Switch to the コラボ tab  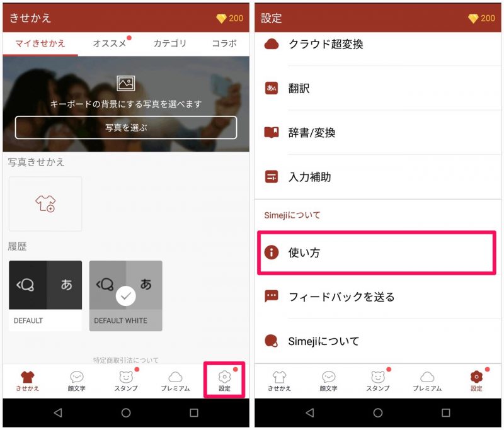(x=224, y=43)
